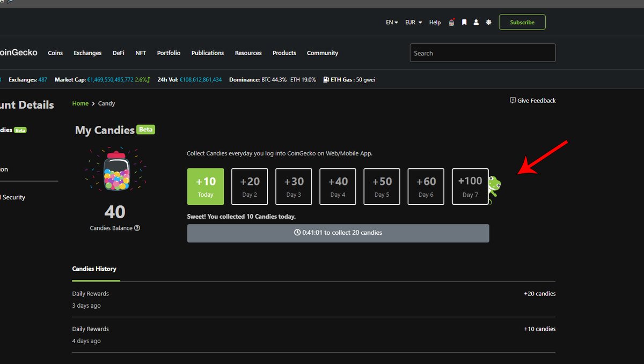The image size is (644, 364).
Task: Open the bookmark portfolio icon in the header
Action: pos(464,23)
